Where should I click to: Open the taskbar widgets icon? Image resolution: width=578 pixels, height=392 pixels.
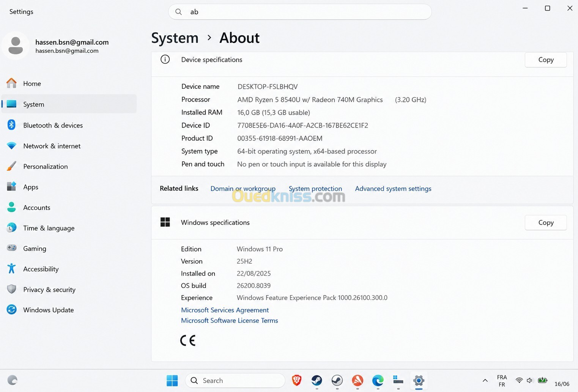[12, 380]
